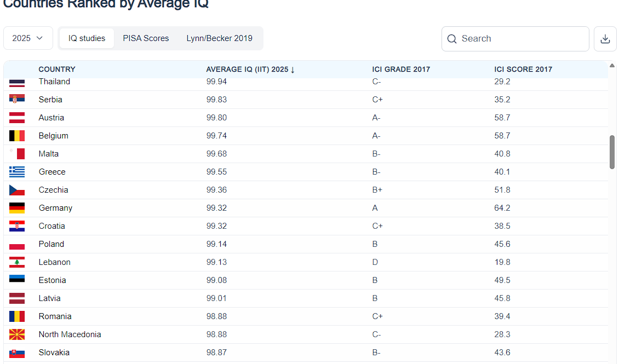Switch to the Lynn/Becker 2019 tab

click(x=219, y=38)
